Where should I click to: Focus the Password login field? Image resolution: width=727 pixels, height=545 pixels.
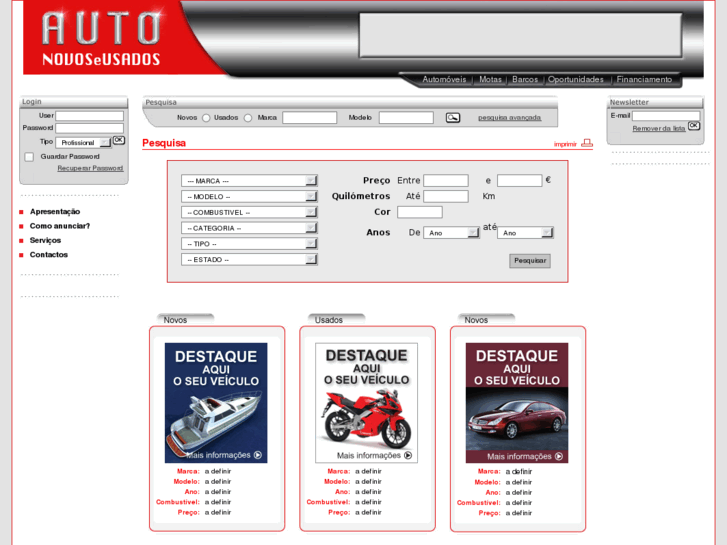[89, 128]
